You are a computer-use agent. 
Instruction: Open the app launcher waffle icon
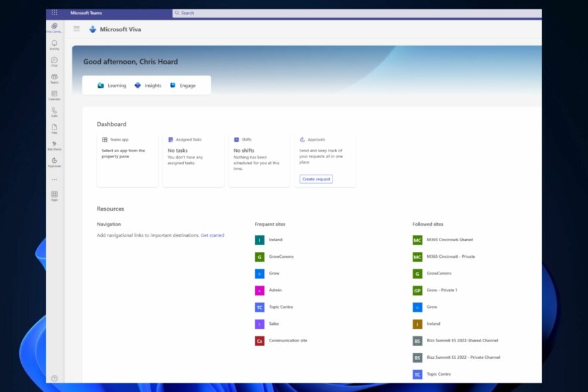tap(54, 13)
